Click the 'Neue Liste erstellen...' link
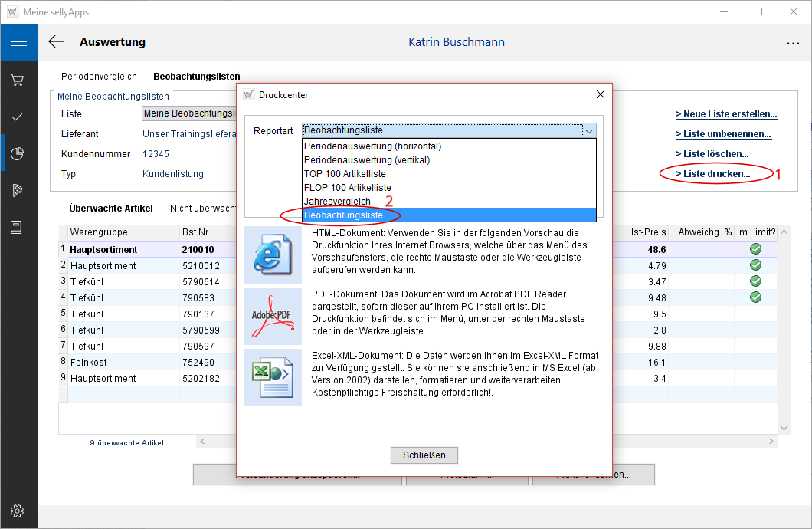 coord(726,114)
